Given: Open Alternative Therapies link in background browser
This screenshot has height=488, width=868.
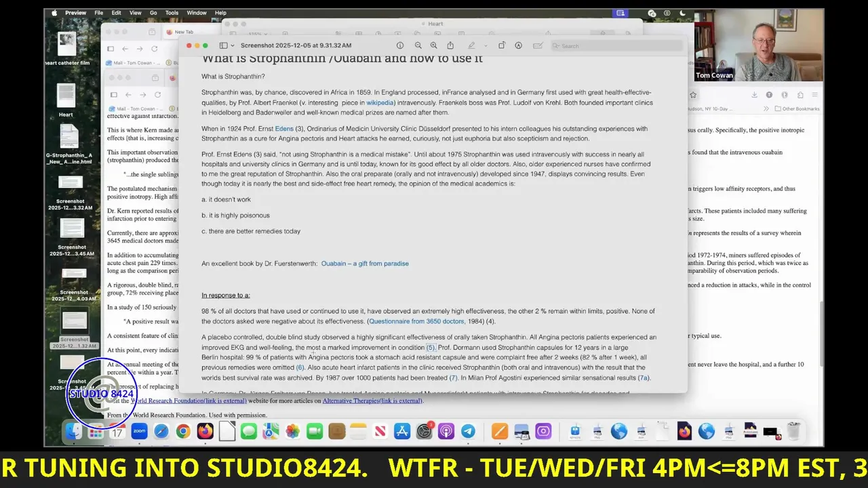Looking at the screenshot, I should point(372,401).
